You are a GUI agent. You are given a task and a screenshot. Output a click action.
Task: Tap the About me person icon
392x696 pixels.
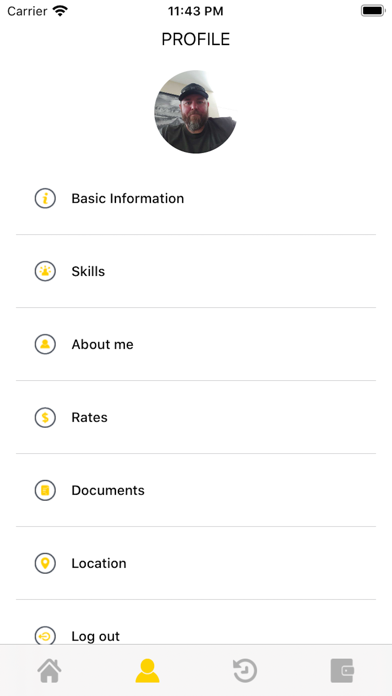point(45,344)
